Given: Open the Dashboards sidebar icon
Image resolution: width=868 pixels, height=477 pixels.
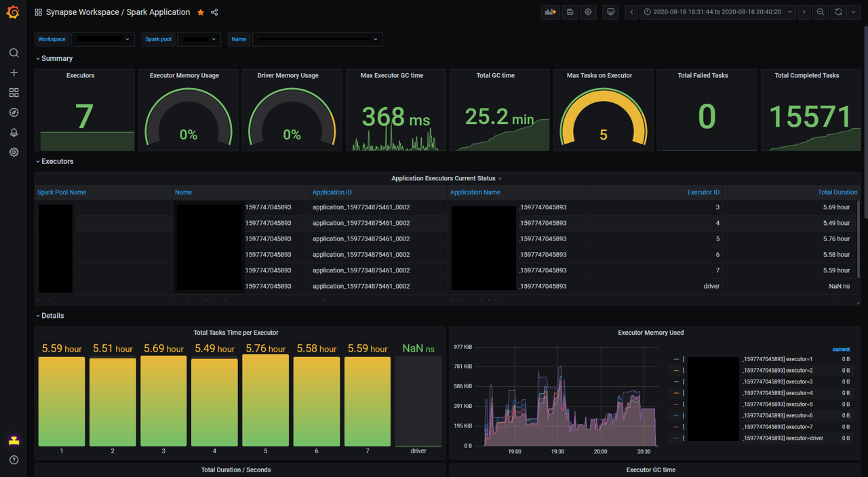Looking at the screenshot, I should (14, 92).
